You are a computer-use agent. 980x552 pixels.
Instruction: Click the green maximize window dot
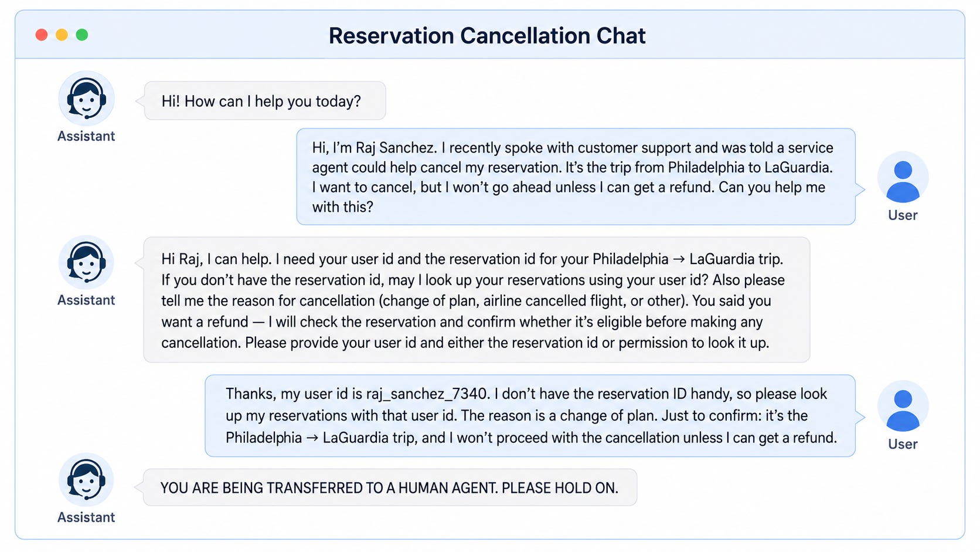point(82,35)
